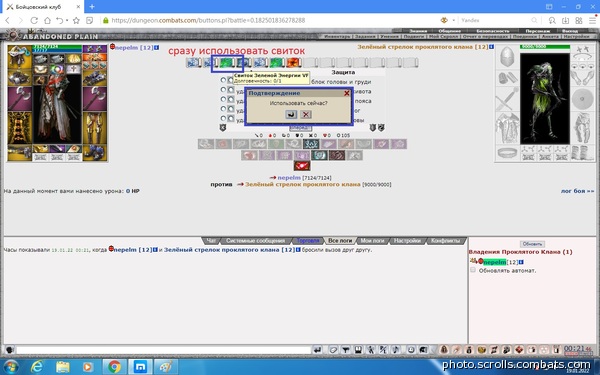The height and width of the screenshot is (375, 600).
Task: Cancel the confirmation with the red X button
Action: tap(306, 114)
